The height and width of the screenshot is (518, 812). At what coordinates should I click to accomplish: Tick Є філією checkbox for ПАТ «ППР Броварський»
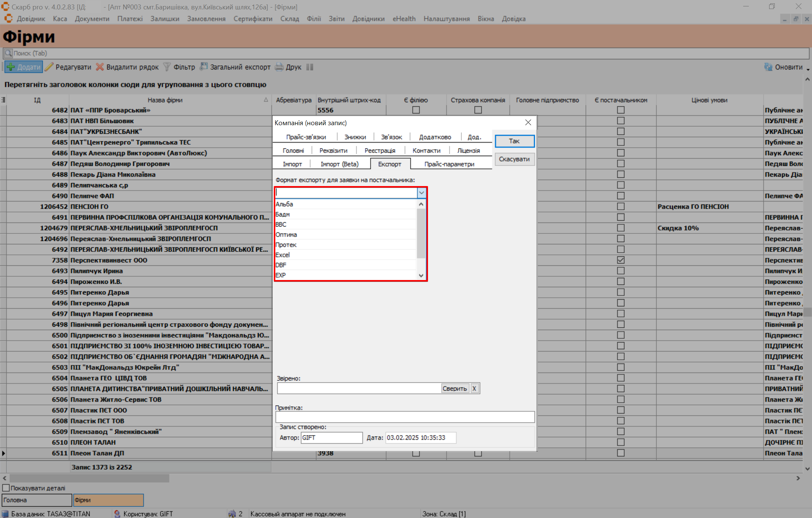coord(416,110)
